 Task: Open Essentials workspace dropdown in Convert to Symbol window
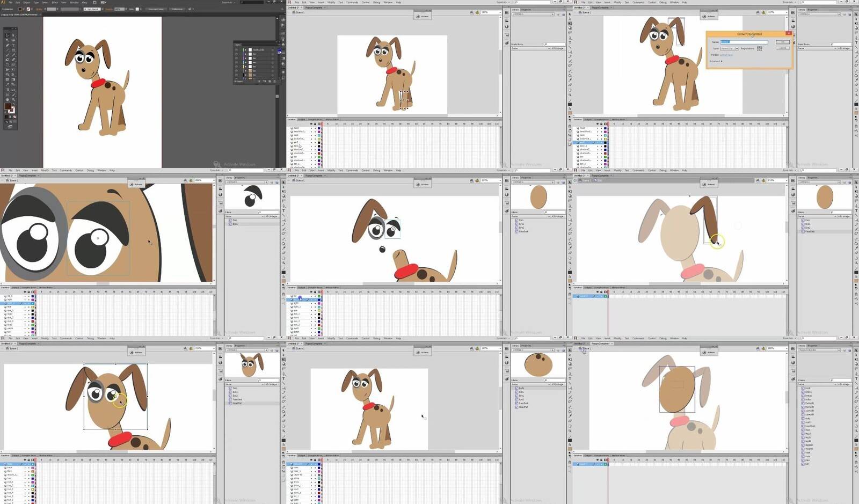click(789, 2)
